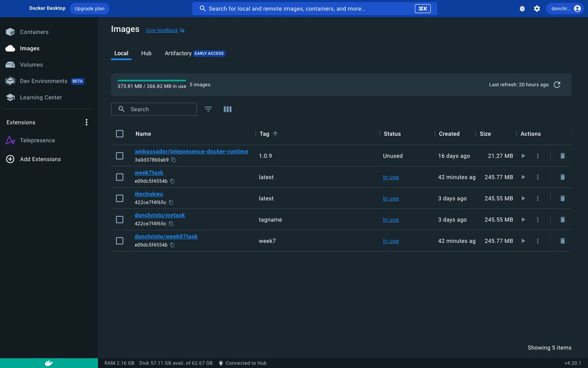This screenshot has height=368, width=588.
Task: Open more actions for donchristo/mytask
Action: (538, 220)
